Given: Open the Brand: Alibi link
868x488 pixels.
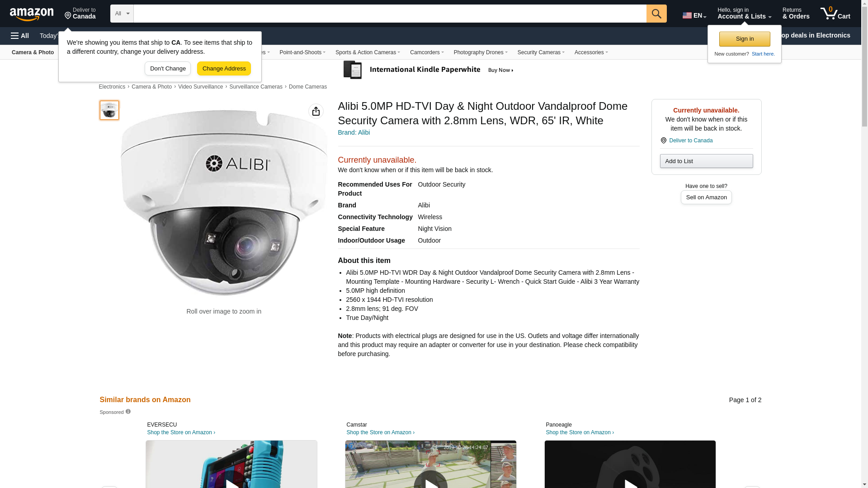Looking at the screenshot, I should pos(354,132).
